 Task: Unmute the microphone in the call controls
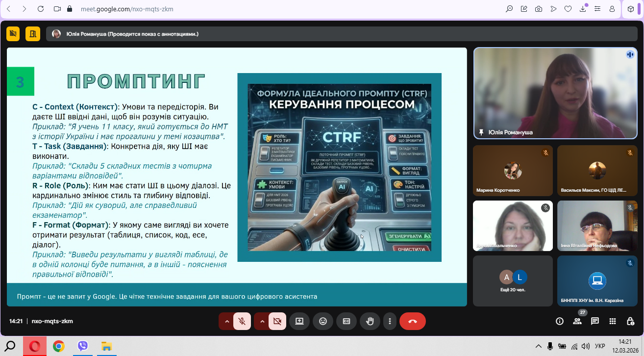coord(242,321)
